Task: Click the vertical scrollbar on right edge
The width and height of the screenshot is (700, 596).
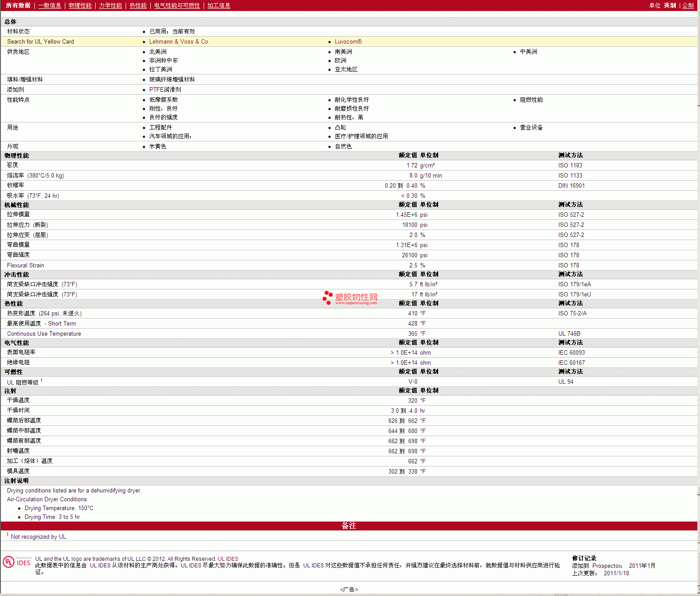Action: [x=699, y=298]
